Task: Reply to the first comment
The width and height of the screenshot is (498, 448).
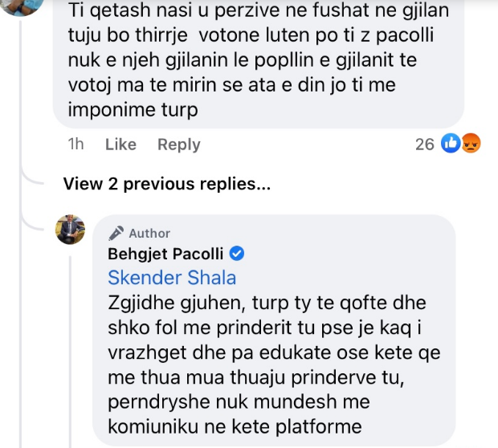Action: click(178, 145)
